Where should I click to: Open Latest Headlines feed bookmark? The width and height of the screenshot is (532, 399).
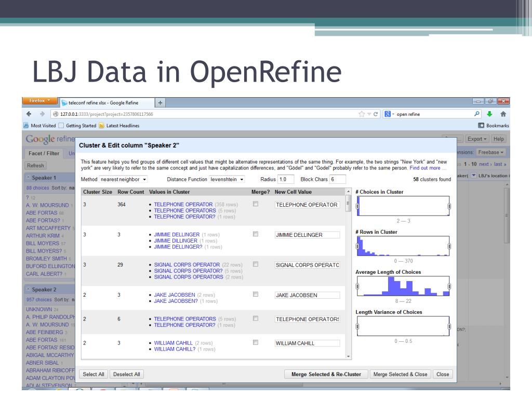click(119, 126)
